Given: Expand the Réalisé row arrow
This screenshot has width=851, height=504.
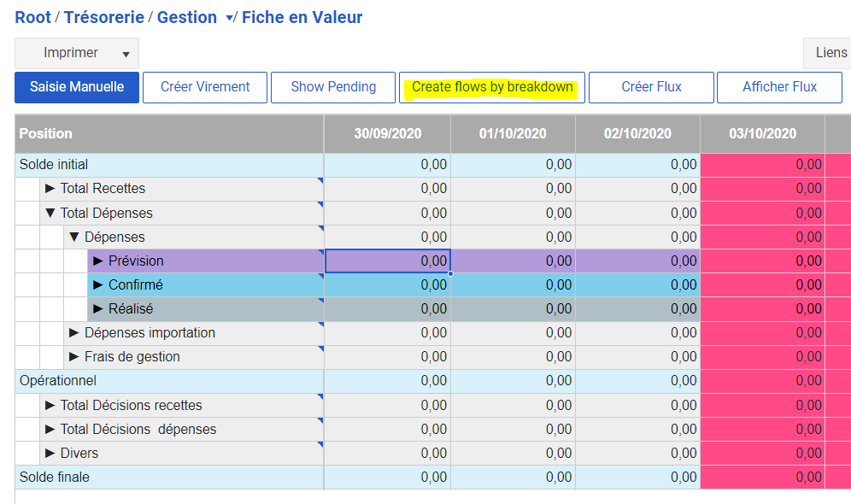Looking at the screenshot, I should pos(98,308).
